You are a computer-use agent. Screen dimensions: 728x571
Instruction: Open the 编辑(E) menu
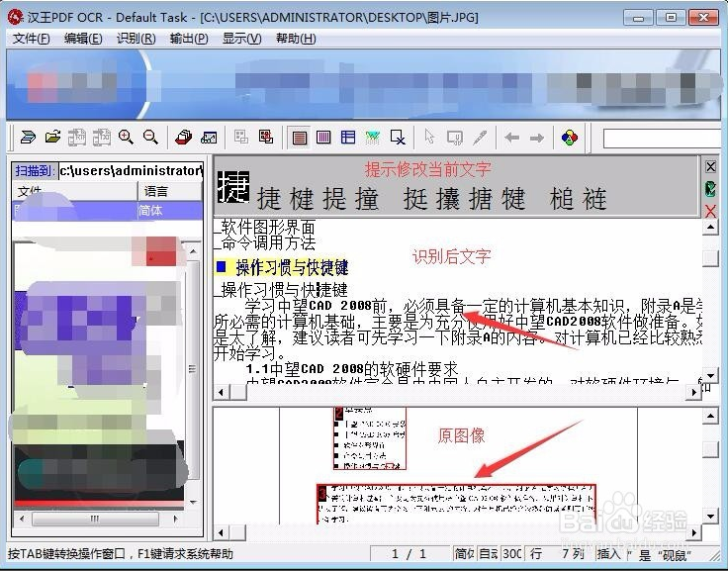pyautogui.click(x=83, y=38)
